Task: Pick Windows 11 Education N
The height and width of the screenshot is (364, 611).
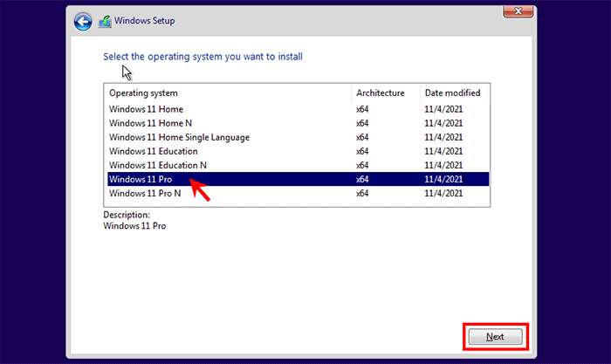Action: click(299, 165)
